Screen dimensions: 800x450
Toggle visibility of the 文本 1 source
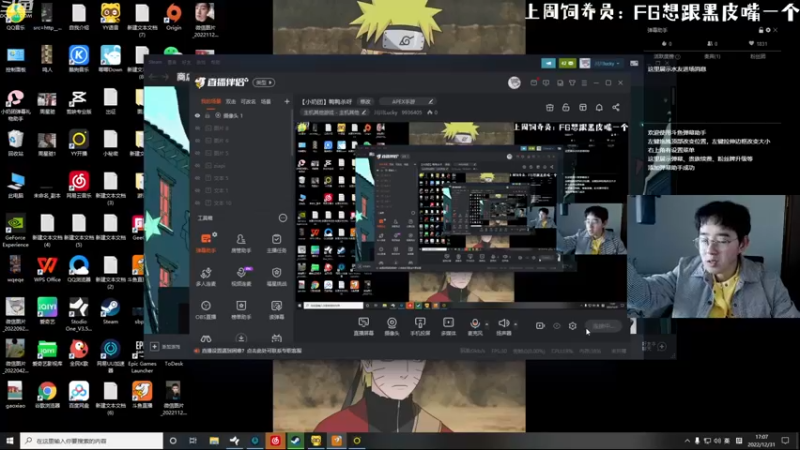pos(197,190)
